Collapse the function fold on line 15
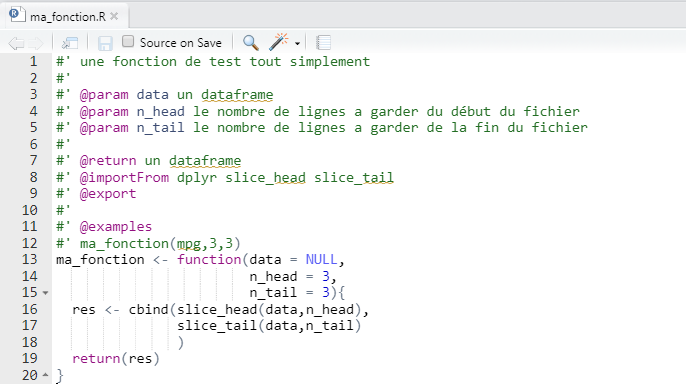The height and width of the screenshot is (384, 686). 46,293
